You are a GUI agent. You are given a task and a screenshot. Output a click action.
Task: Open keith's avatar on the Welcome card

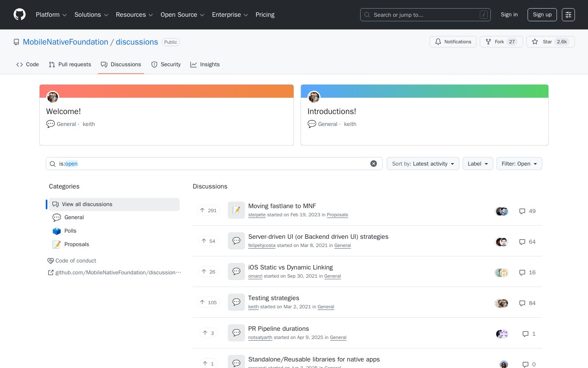(53, 97)
